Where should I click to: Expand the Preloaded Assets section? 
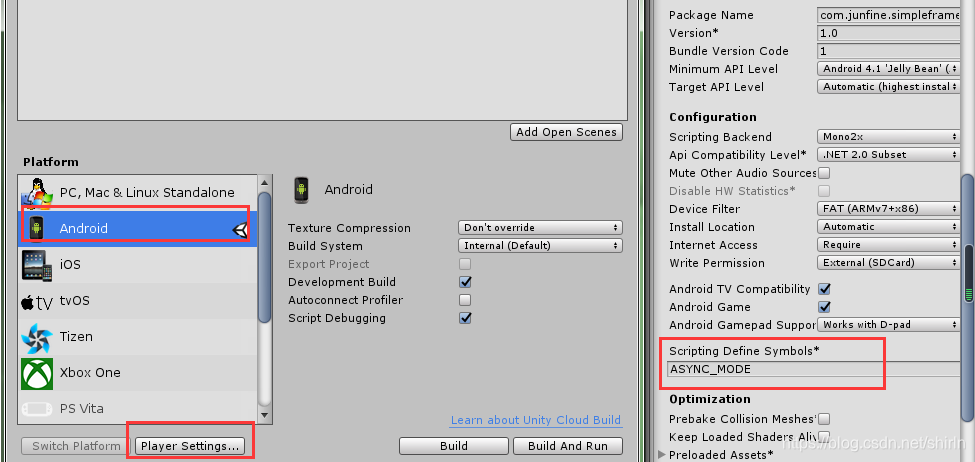(x=661, y=455)
